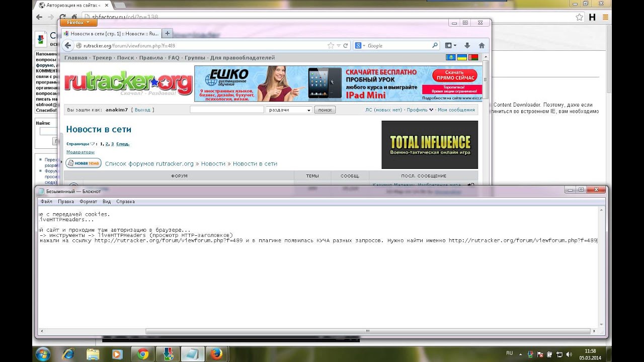Screen dimensions: 644x362
Task: Open the 'Главная' site menu link
Action: point(76,58)
